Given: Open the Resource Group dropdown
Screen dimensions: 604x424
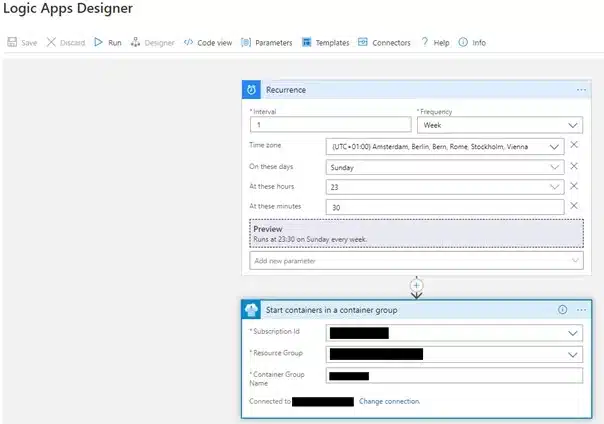Looking at the screenshot, I should pos(454,354).
